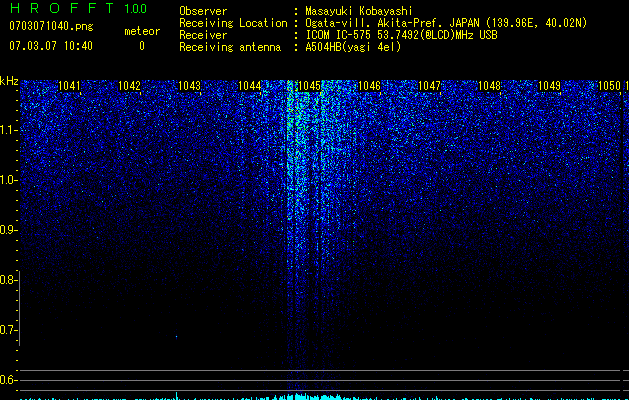Click the 1.1 kHz frequency tick

tap(8, 130)
